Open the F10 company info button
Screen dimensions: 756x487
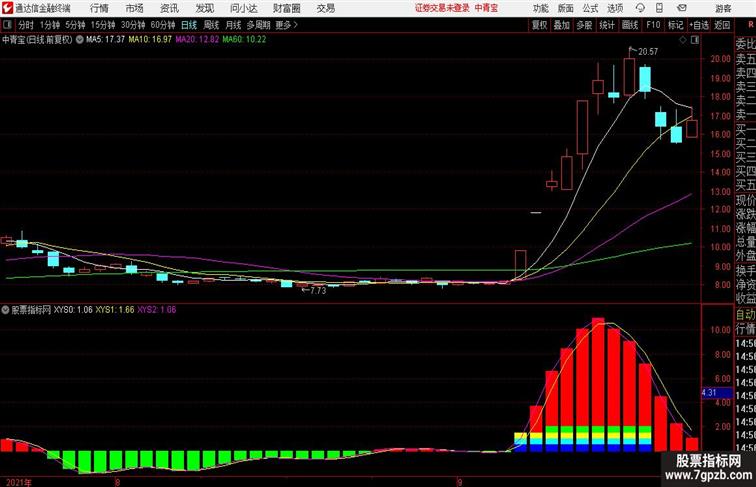(x=653, y=25)
